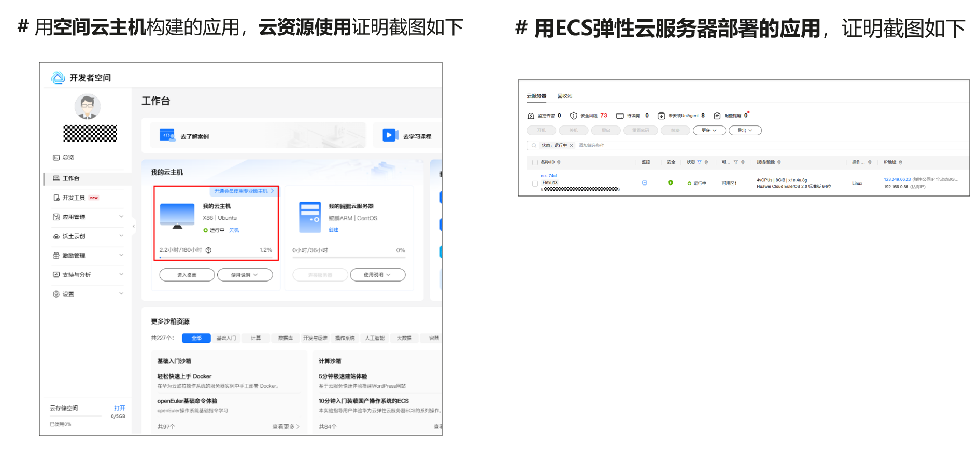Click the help icon beside 2.2小时/180小时
Viewport: 980px width, 463px height.
coord(208,250)
